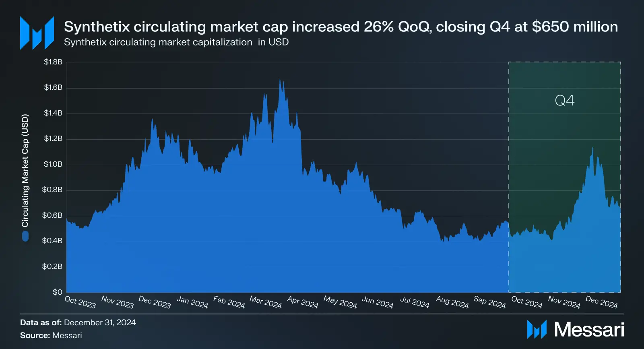Click the $1.8B y-axis label

[53, 62]
